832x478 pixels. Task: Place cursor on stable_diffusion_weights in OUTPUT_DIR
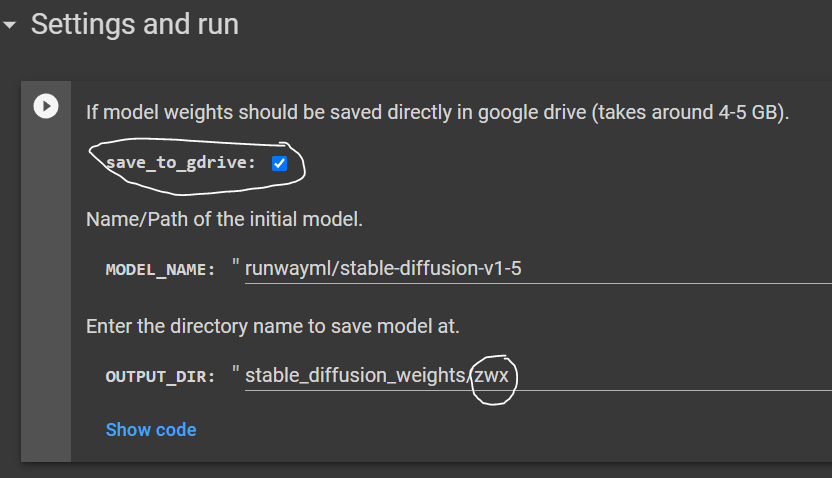355,376
